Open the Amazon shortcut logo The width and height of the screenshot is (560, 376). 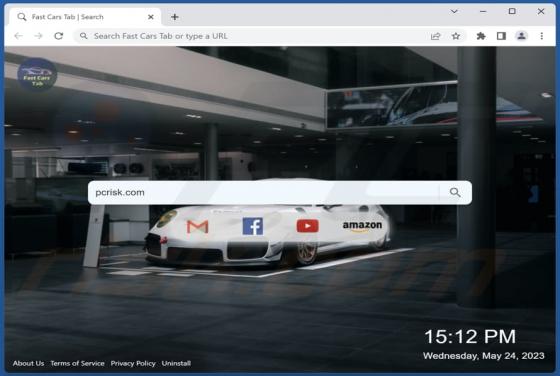(362, 226)
